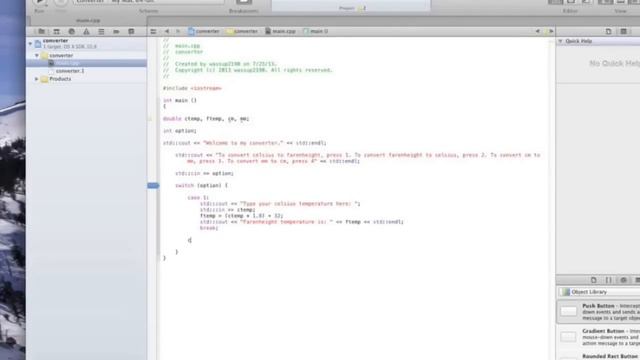
Task: Jump to next issue arrow
Action: coord(551,31)
